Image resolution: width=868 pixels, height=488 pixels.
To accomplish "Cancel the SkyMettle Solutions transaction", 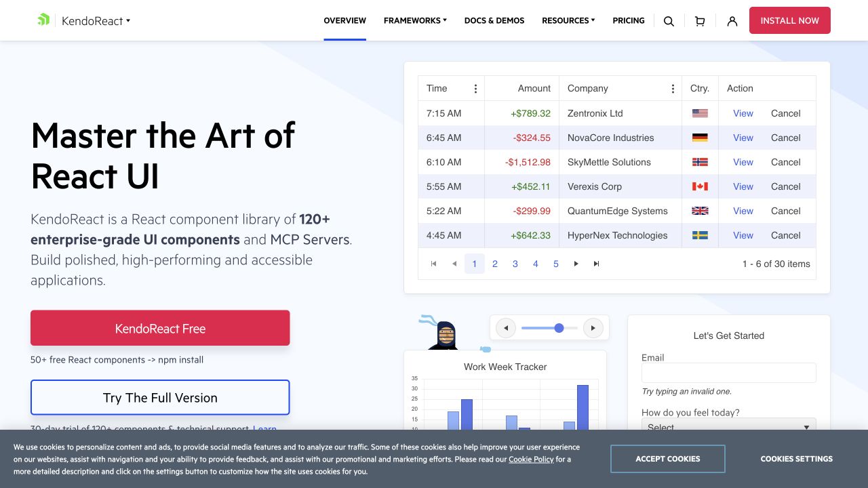I will 786,162.
